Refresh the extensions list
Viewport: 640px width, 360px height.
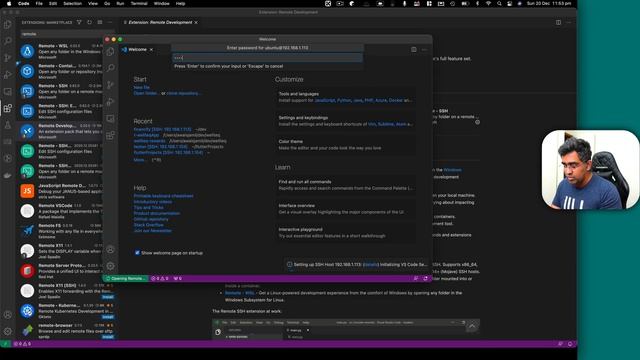[89, 22]
